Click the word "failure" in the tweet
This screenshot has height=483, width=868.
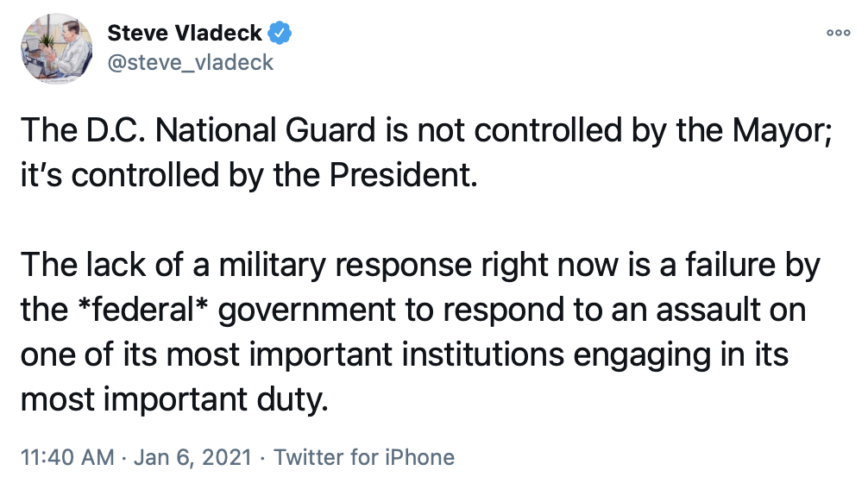[726, 265]
